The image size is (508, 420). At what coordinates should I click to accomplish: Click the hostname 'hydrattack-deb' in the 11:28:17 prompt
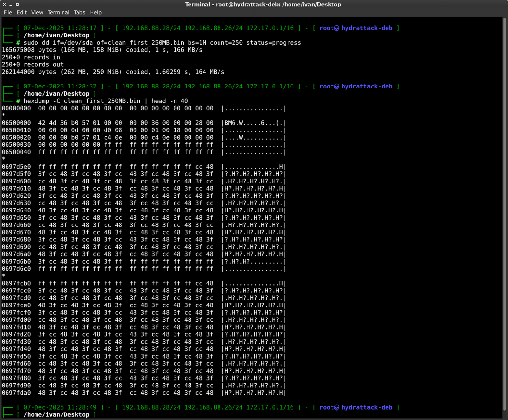click(x=367, y=28)
